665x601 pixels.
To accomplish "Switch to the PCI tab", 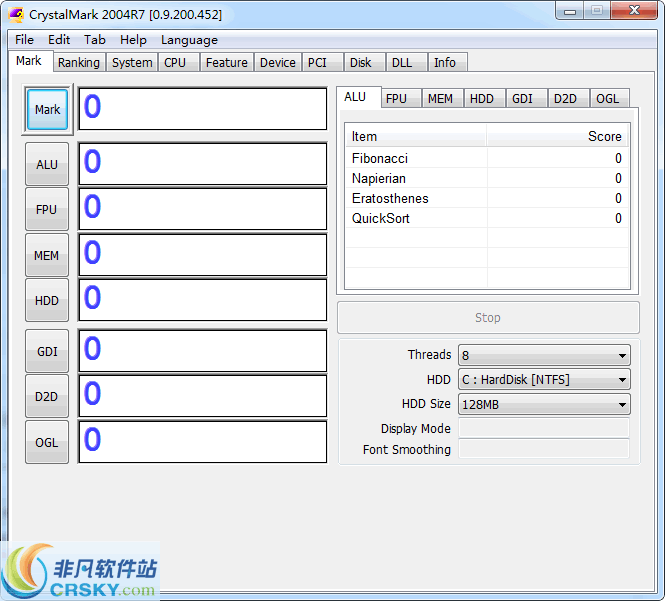I will pyautogui.click(x=322, y=62).
